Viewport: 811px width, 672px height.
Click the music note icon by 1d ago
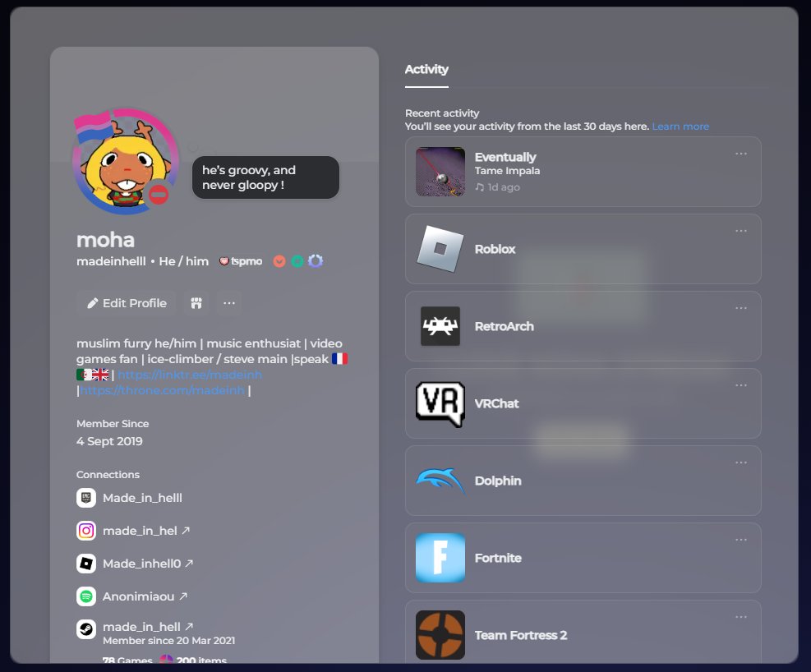(x=480, y=187)
